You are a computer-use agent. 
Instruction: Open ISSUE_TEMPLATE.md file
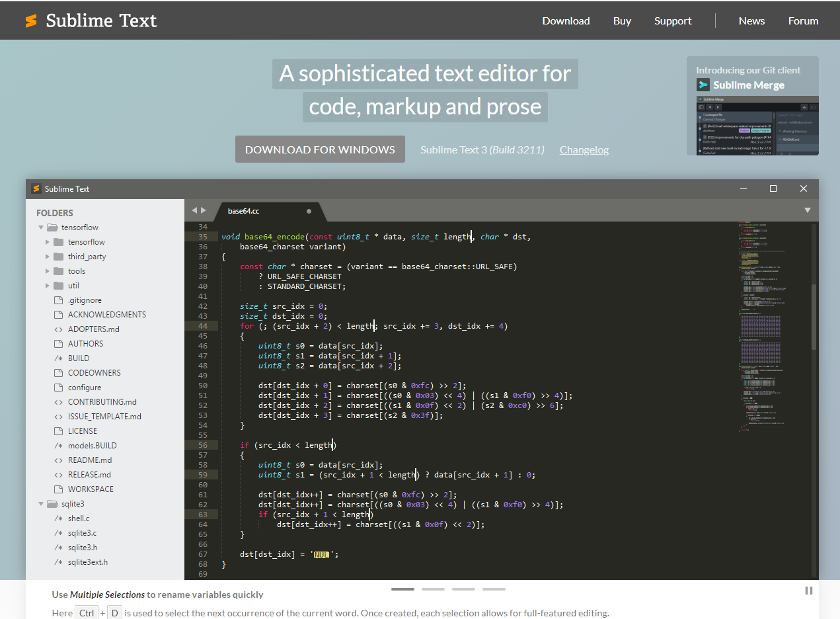point(104,417)
